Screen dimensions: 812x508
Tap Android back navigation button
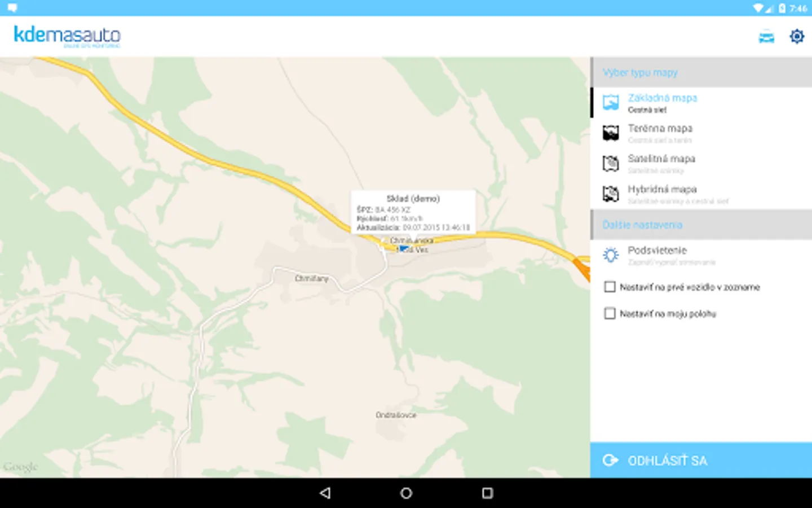(325, 493)
